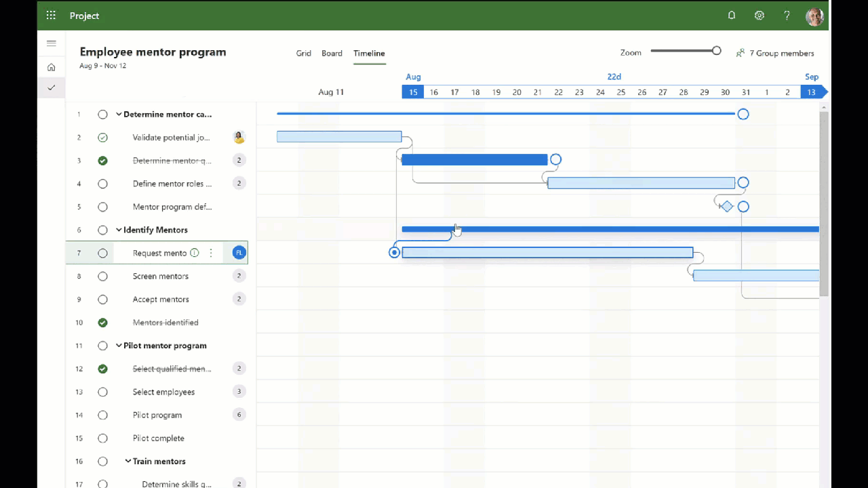Screen dimensions: 868x488
Task: Open the notifications bell
Action: [732, 15]
